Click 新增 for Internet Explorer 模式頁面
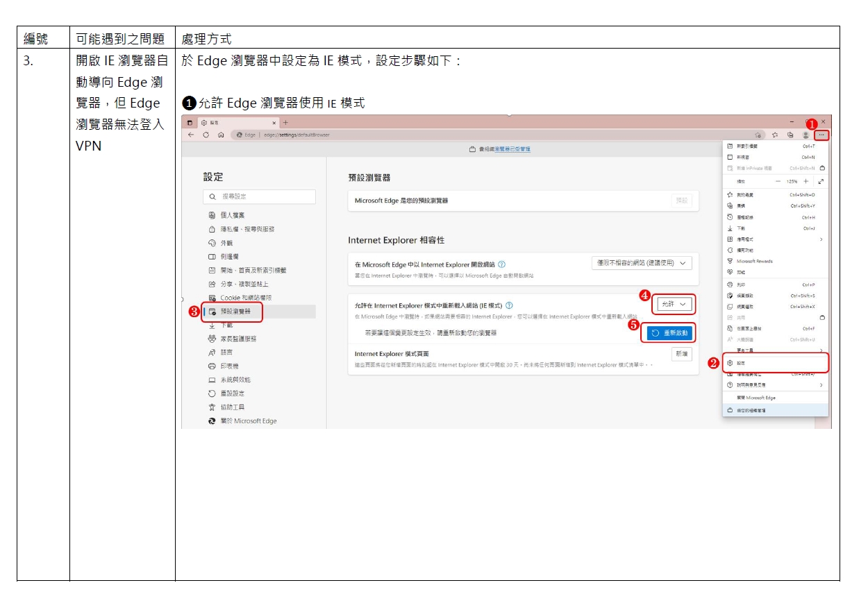Image resolution: width=868 pixels, height=601 pixels. coord(682,354)
